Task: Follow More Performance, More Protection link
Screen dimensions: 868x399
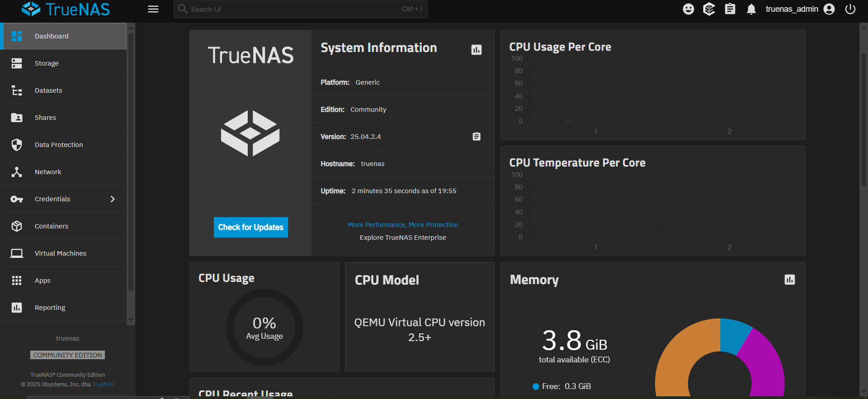Action: 403,225
